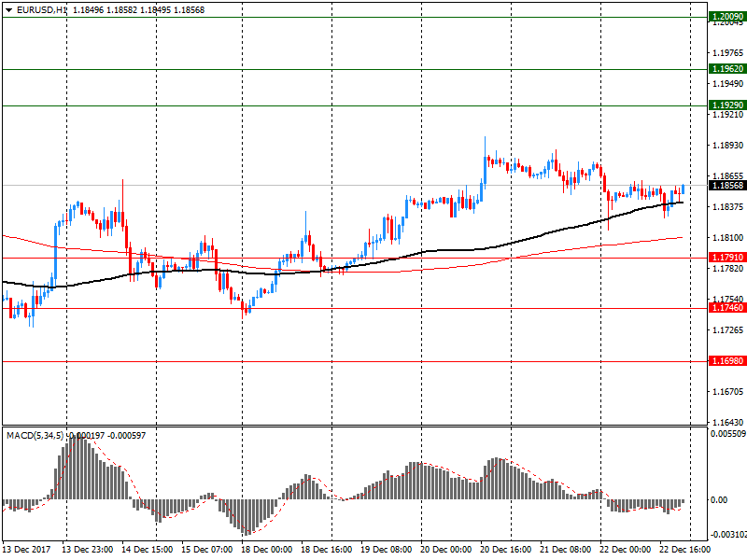747x560 pixels.
Task: Click the 1.18930 price scale value
Action: pos(726,146)
